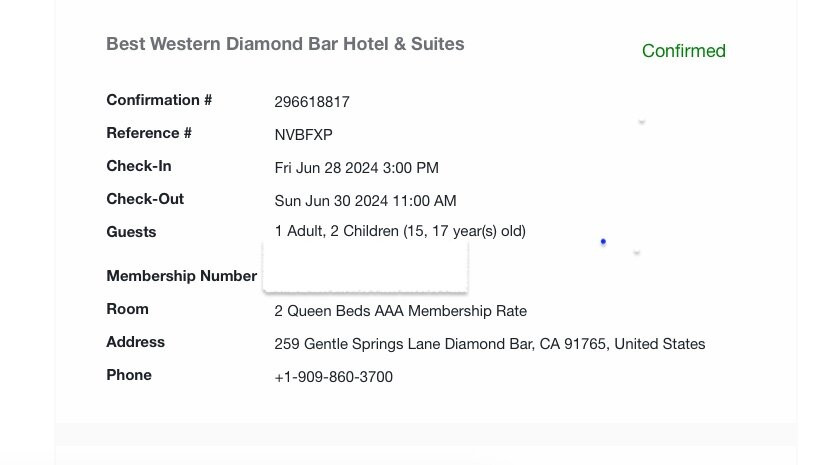Select reference code NVBFXP
835x465 pixels.
pos(303,135)
